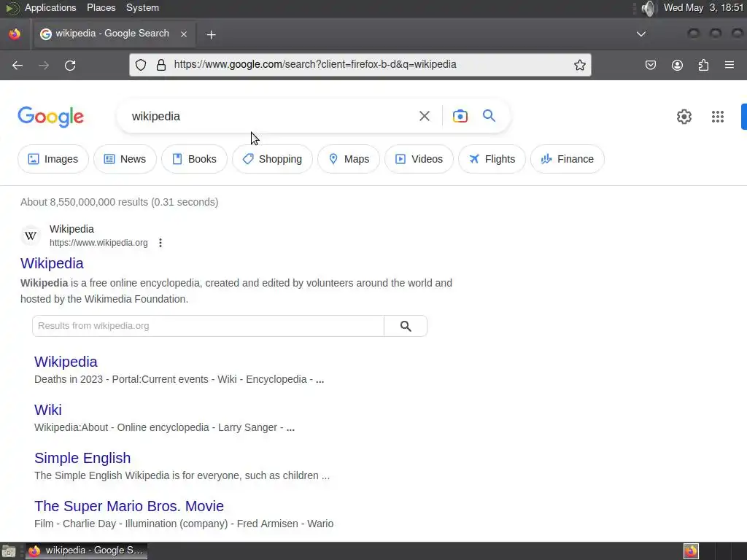Open the Wikipedia sitelink with Deaths in 2023
This screenshot has width=747, height=560.
coord(66,362)
